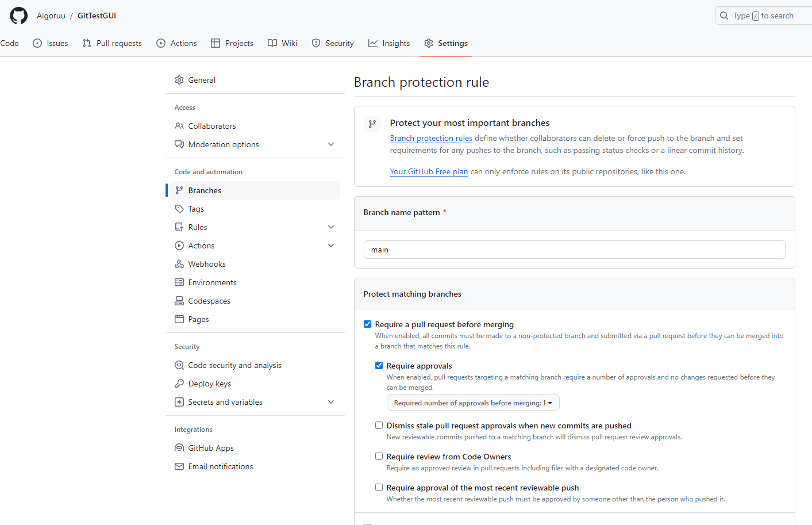The width and height of the screenshot is (812, 525).
Task: Click the Collaborators people icon
Action: click(x=179, y=126)
